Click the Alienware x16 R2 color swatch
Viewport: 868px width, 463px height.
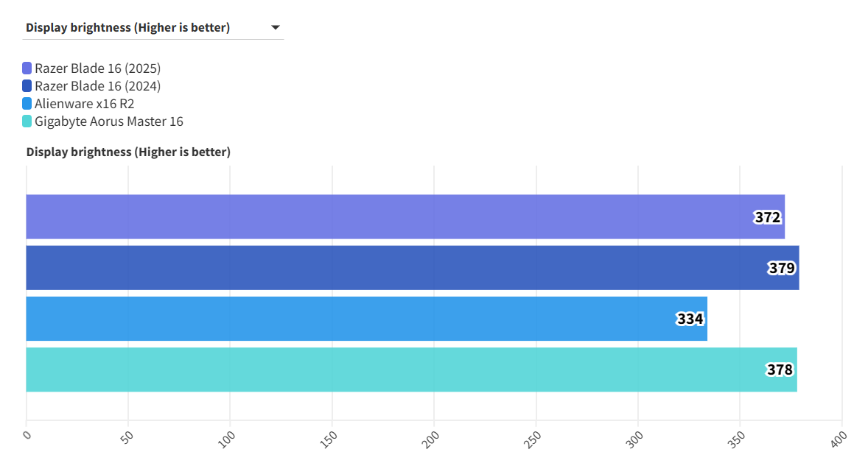pyautogui.click(x=27, y=104)
